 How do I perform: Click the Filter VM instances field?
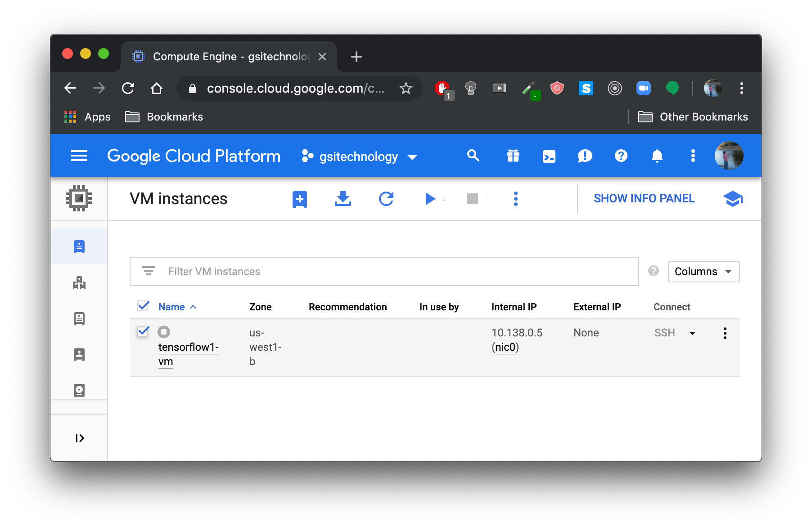384,272
